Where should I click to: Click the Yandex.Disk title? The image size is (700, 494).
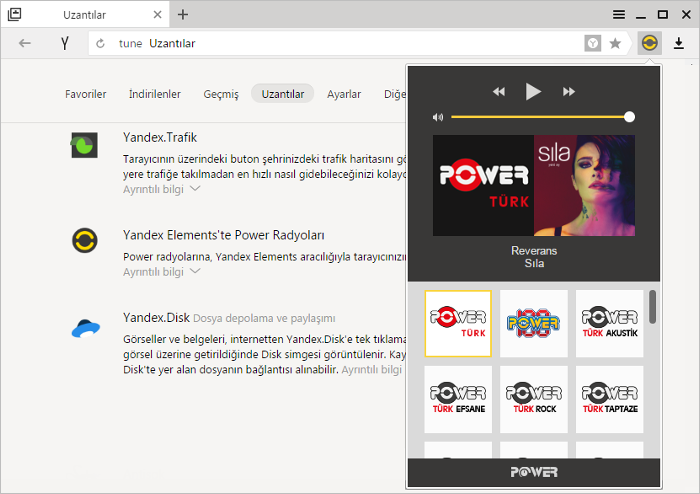click(156, 318)
